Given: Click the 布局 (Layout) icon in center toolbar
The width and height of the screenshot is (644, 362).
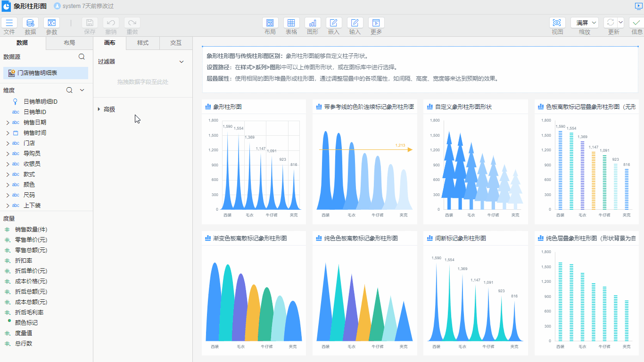Looking at the screenshot, I should (270, 23).
